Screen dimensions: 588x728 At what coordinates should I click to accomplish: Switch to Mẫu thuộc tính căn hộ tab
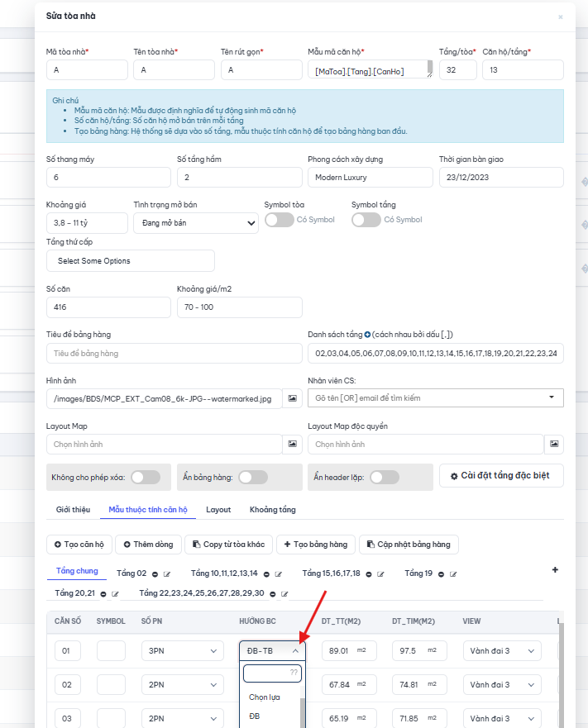pyautogui.click(x=148, y=509)
